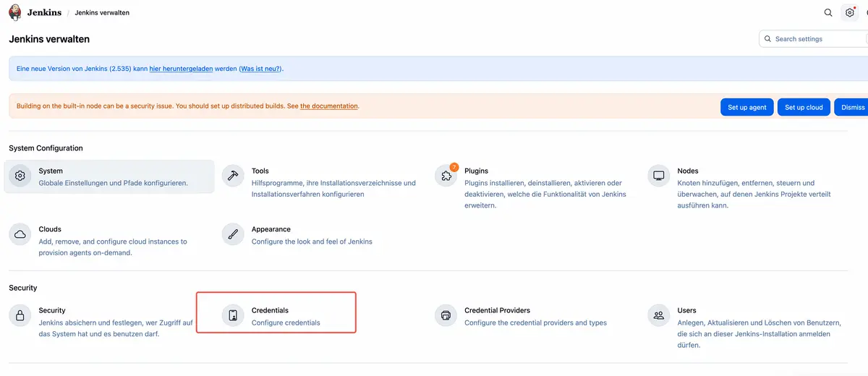
Task: Click 'Globale Einstellungen und Pfade konfigurieren.' text
Action: click(x=114, y=183)
